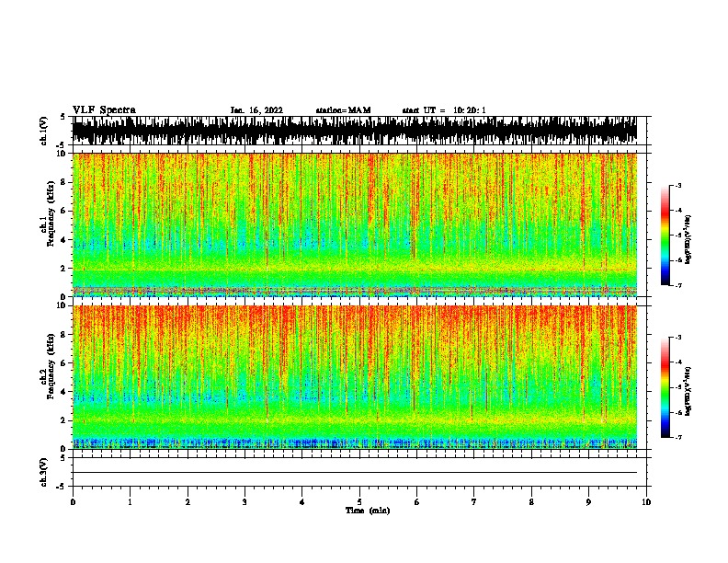The height and width of the screenshot is (563, 728).
Task: Click the Time (min) axis label
Action: click(x=368, y=511)
